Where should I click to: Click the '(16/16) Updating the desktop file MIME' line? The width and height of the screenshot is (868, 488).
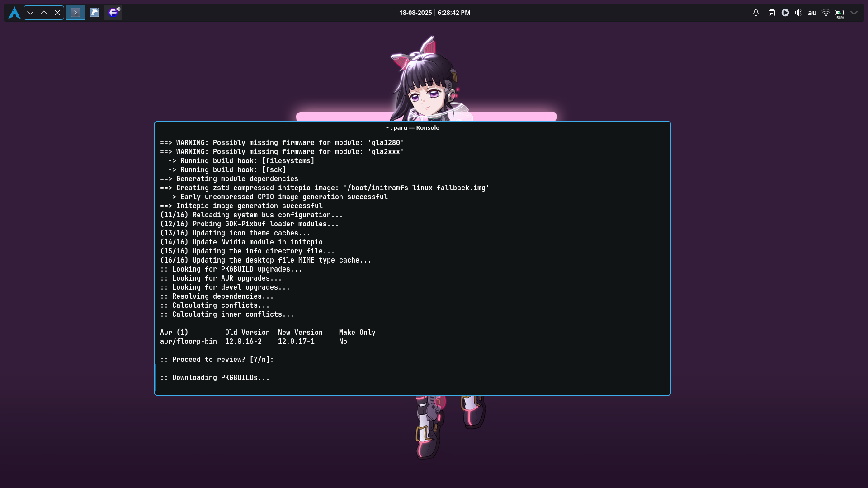point(266,260)
